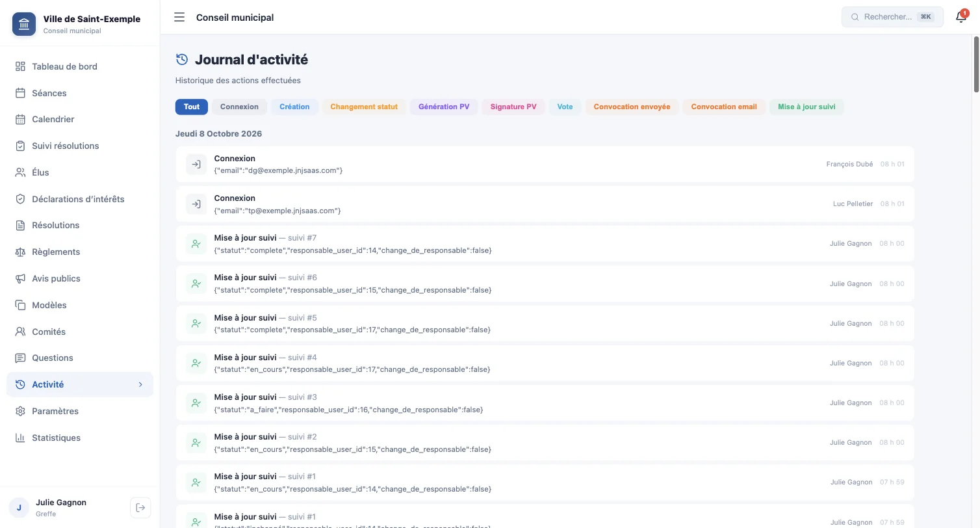The height and width of the screenshot is (528, 980).
Task: Click the Paramètres gear icon
Action: 20,411
